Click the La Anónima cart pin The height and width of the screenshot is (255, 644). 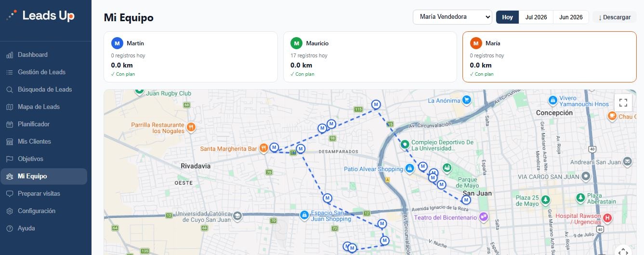pos(466,100)
